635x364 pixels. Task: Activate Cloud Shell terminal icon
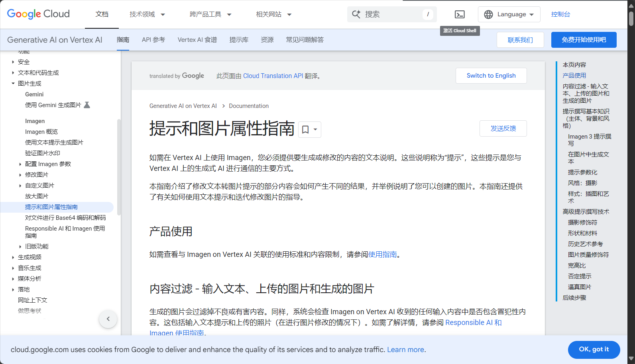click(460, 14)
